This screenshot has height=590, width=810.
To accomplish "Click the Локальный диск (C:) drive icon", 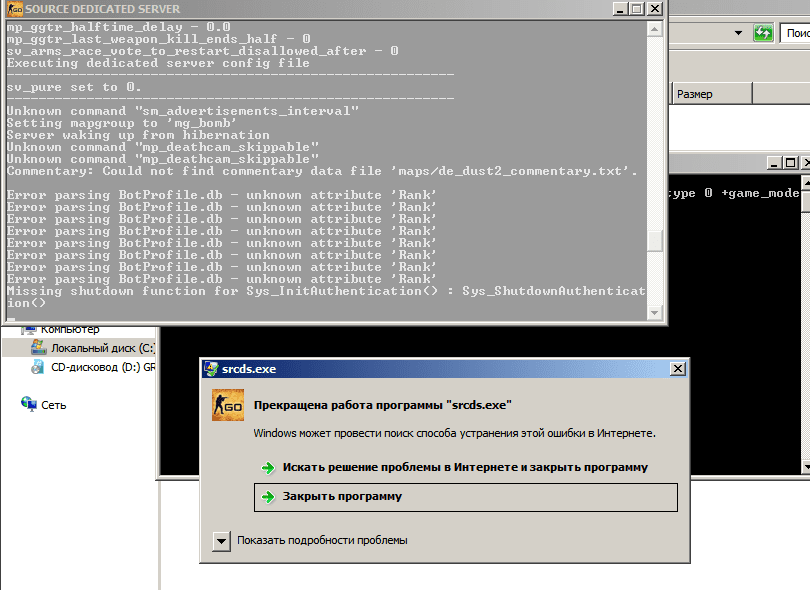I will (x=38, y=348).
